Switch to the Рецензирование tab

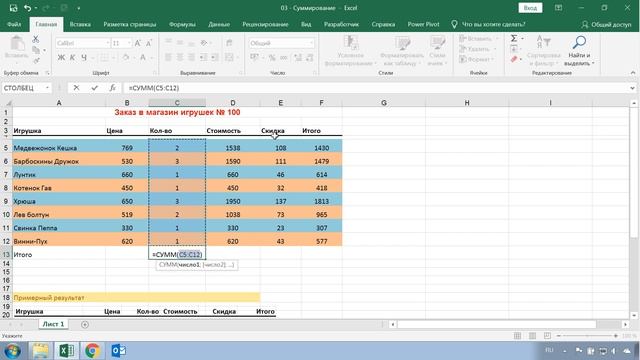(265, 24)
